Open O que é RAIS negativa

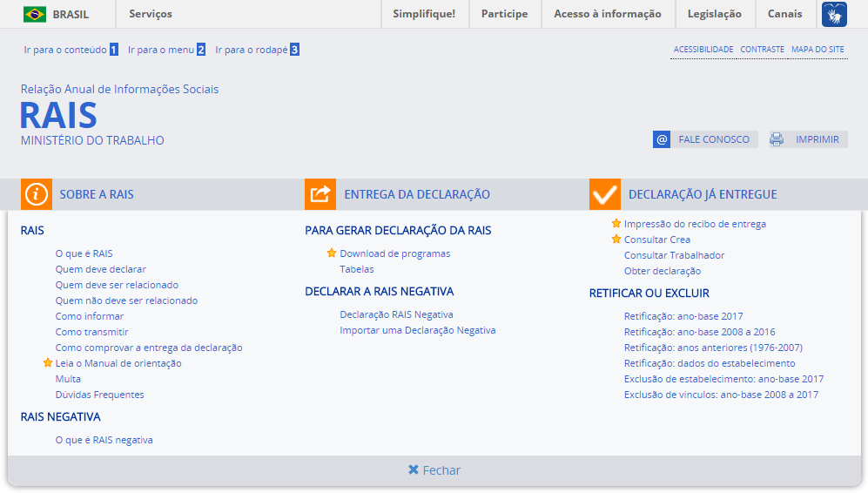(x=104, y=440)
